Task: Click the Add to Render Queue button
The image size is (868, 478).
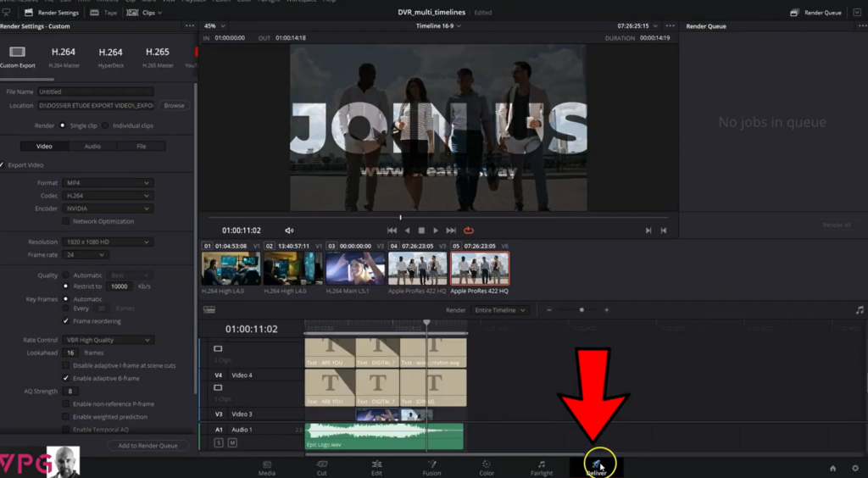Action: pos(147,446)
